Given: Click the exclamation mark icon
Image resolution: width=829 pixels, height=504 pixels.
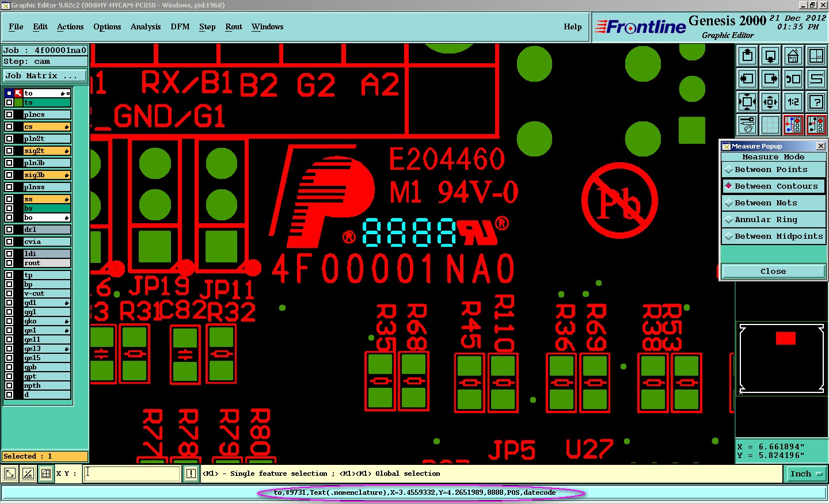Looking at the screenshot, I should [x=191, y=474].
